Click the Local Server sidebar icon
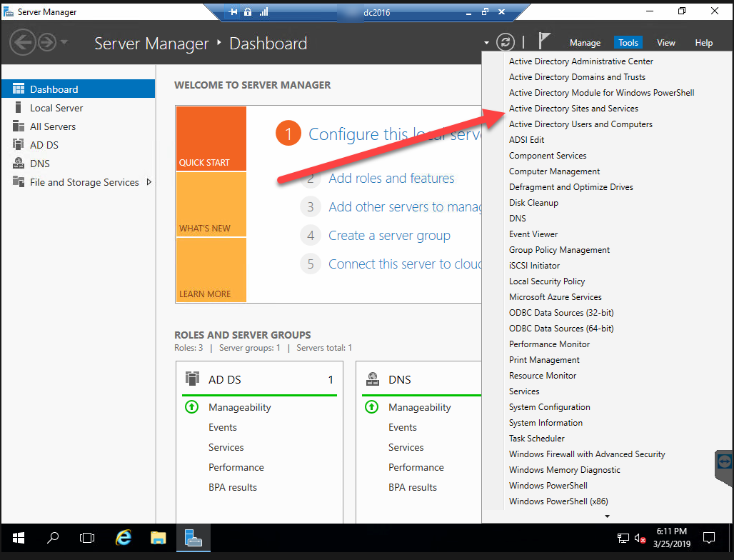The width and height of the screenshot is (734, 560). [19, 108]
